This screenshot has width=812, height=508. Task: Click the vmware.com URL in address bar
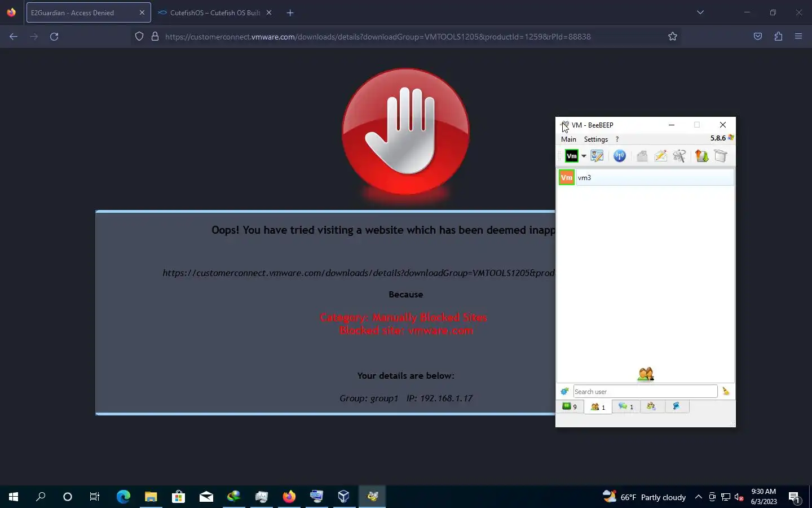[x=378, y=37]
